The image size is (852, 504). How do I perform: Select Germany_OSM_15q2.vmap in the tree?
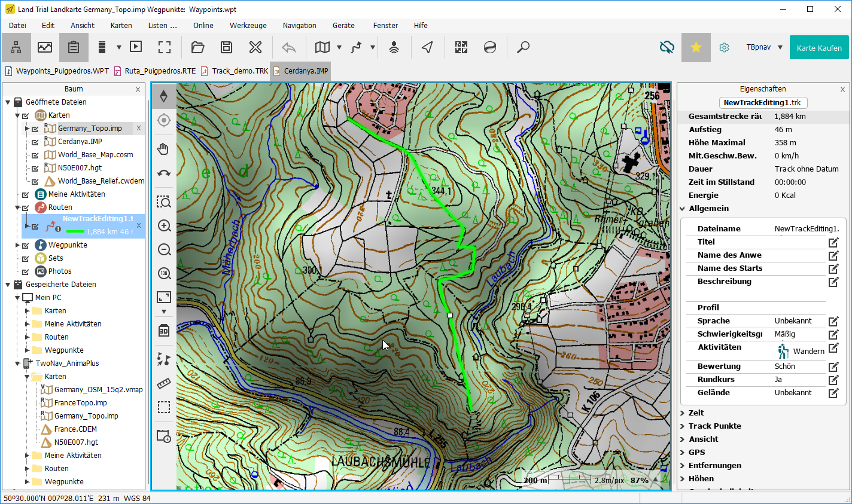[x=98, y=390]
